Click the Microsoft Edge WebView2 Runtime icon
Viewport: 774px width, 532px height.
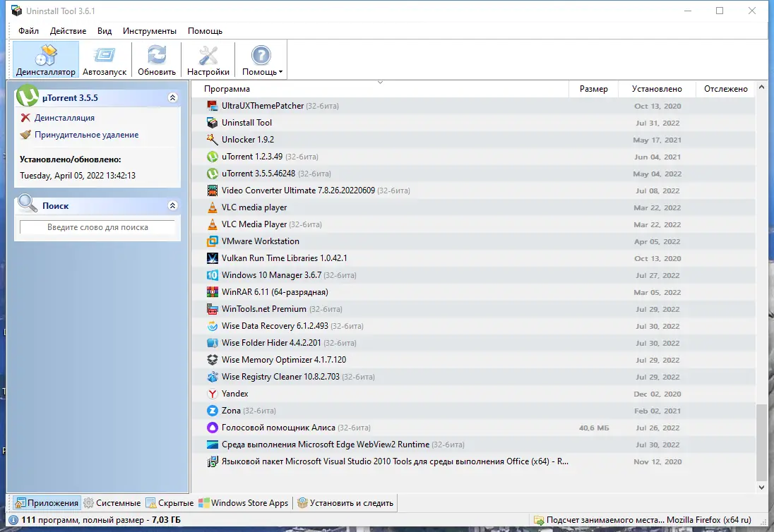(213, 445)
